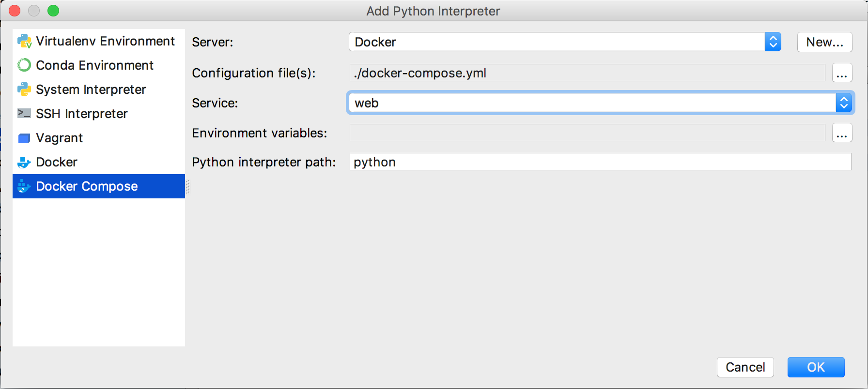The height and width of the screenshot is (389, 868).
Task: Open the Server dropdown showing Docker
Action: point(565,42)
